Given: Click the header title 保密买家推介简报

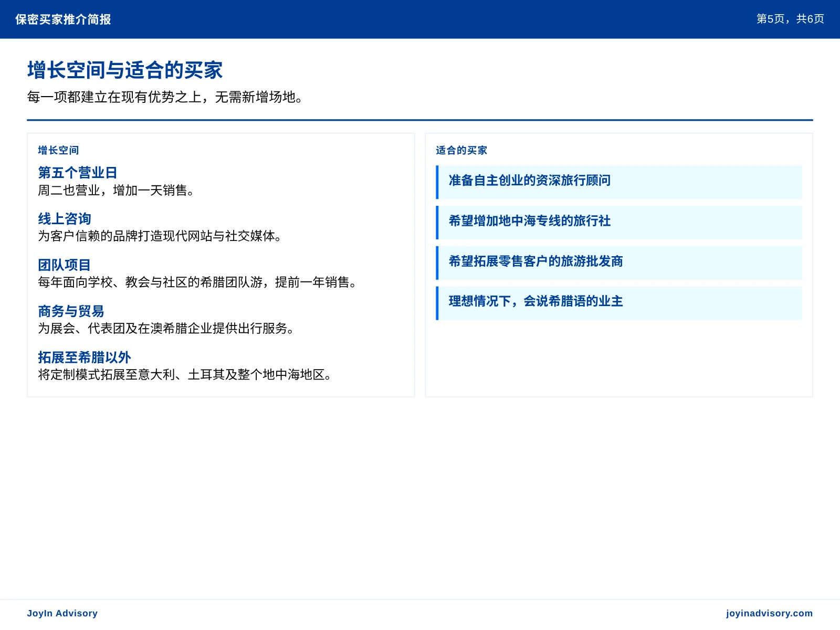Looking at the screenshot, I should coord(63,19).
